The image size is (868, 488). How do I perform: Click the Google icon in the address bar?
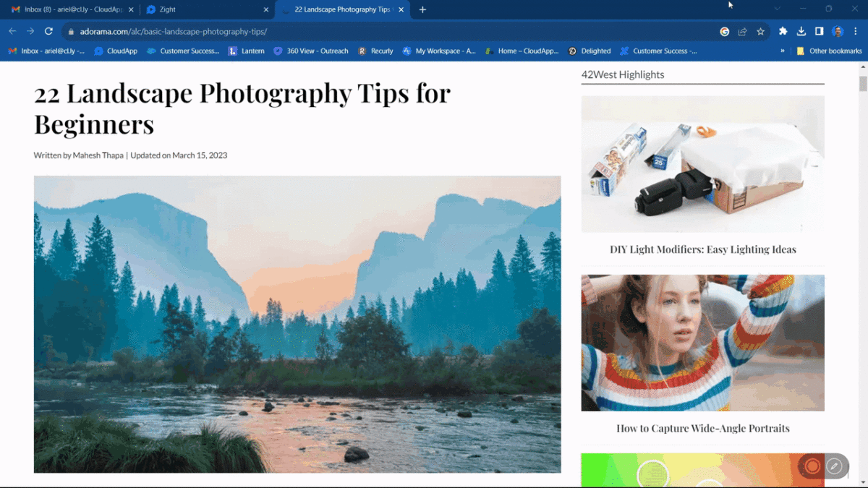(x=724, y=32)
